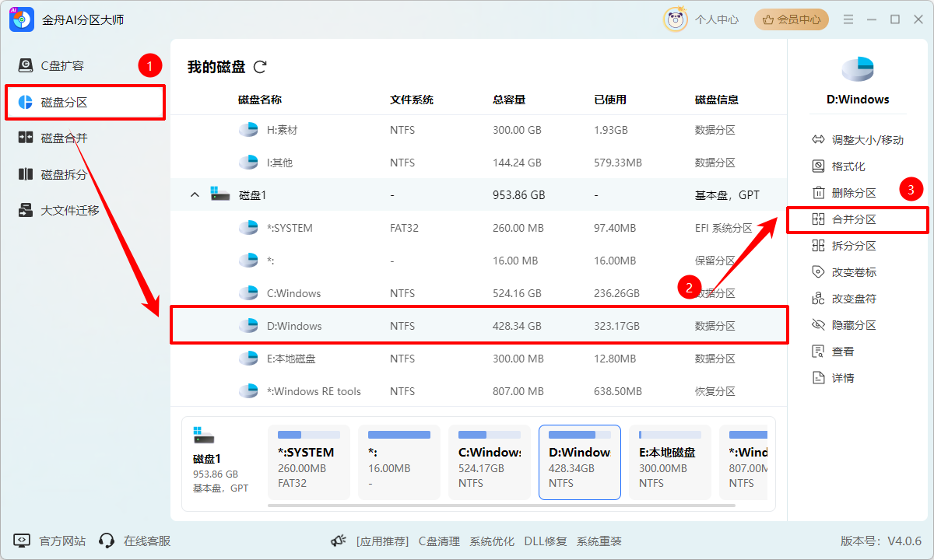Click the megaphone 应用推荐 icon
Viewport: 934px width, 560px height.
[x=338, y=541]
